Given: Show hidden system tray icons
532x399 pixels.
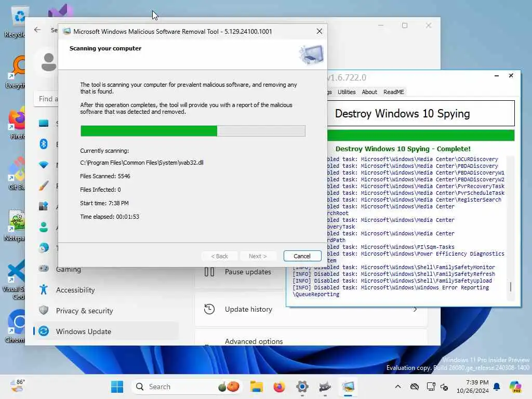Looking at the screenshot, I should (x=397, y=387).
